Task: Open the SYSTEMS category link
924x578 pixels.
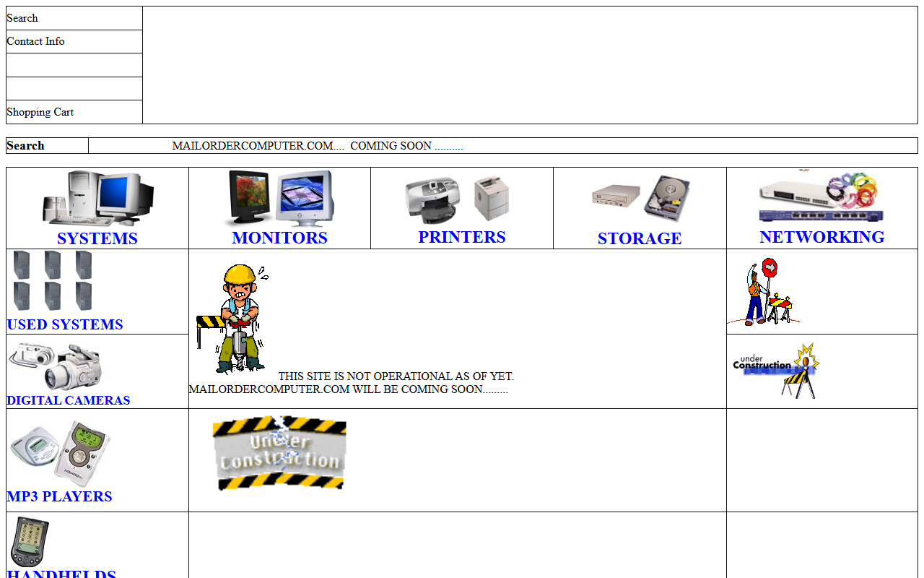Action: 97,238
